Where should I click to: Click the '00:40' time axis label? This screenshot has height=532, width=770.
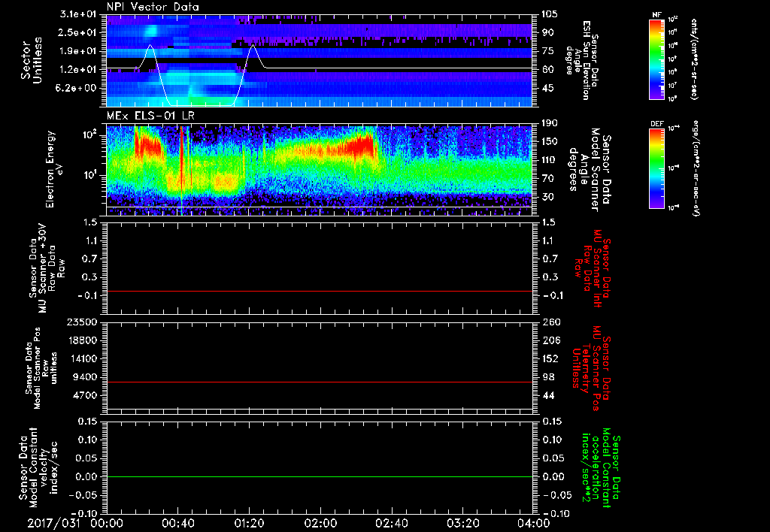coord(177,523)
